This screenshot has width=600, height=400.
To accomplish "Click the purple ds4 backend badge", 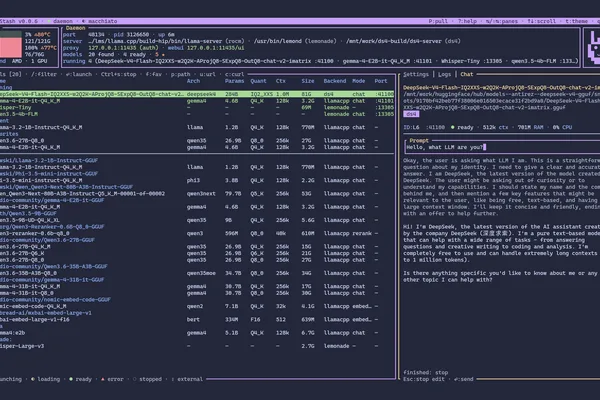I will click(x=411, y=114).
